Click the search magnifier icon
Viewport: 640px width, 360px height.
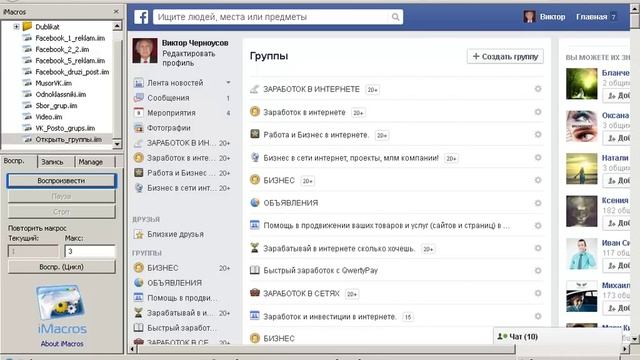[395, 17]
